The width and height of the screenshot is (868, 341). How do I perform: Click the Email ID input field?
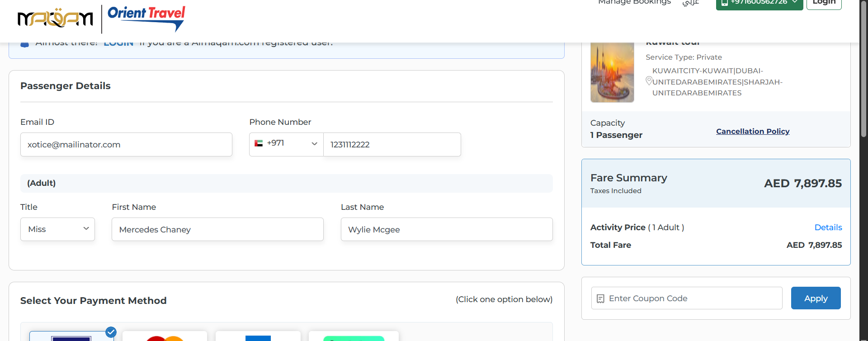126,145
